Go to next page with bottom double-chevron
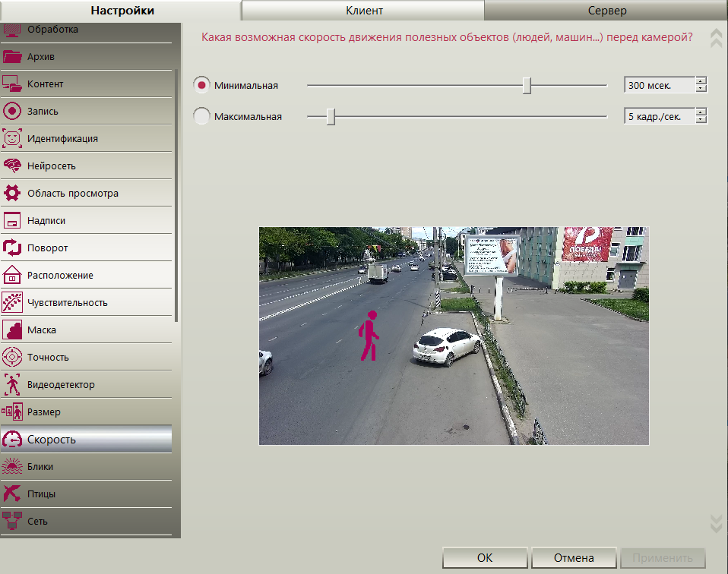This screenshot has width=728, height=574. tap(717, 523)
